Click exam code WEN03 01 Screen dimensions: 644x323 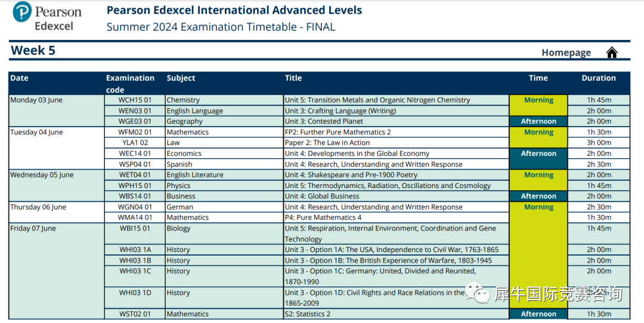tap(135, 110)
